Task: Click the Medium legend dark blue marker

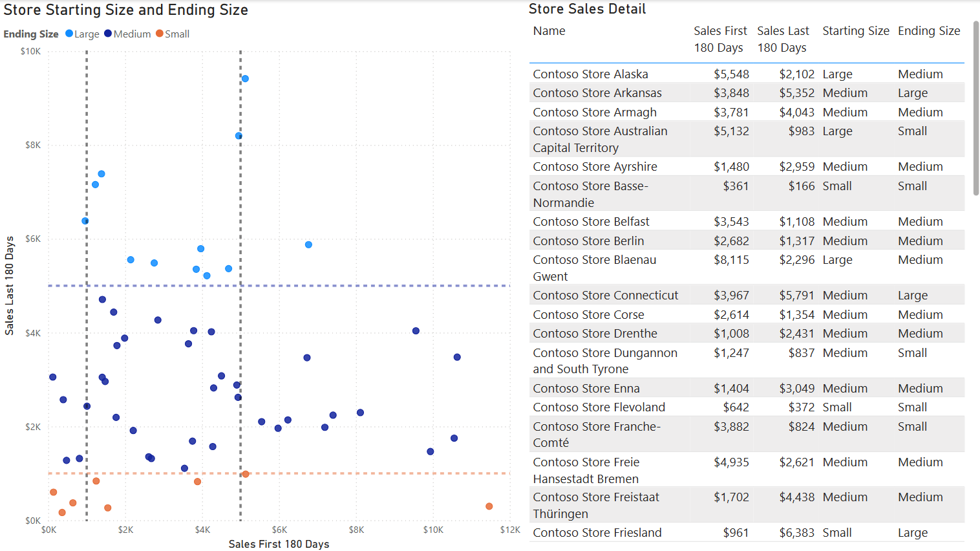Action: point(108,34)
